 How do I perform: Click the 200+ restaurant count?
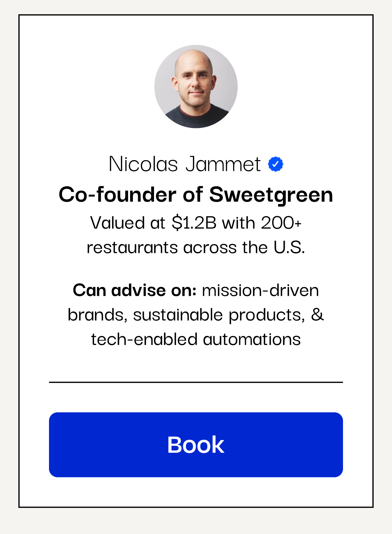[281, 223]
